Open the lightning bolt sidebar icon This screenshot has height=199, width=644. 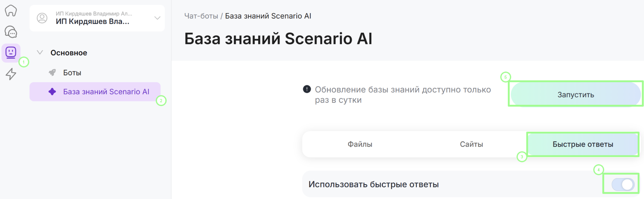(11, 74)
